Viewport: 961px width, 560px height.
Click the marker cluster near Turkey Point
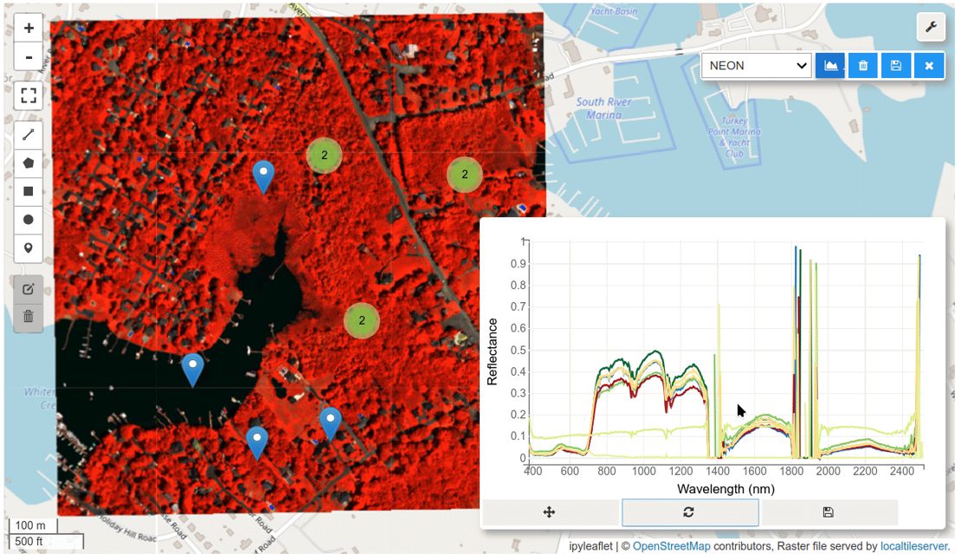pos(465,175)
